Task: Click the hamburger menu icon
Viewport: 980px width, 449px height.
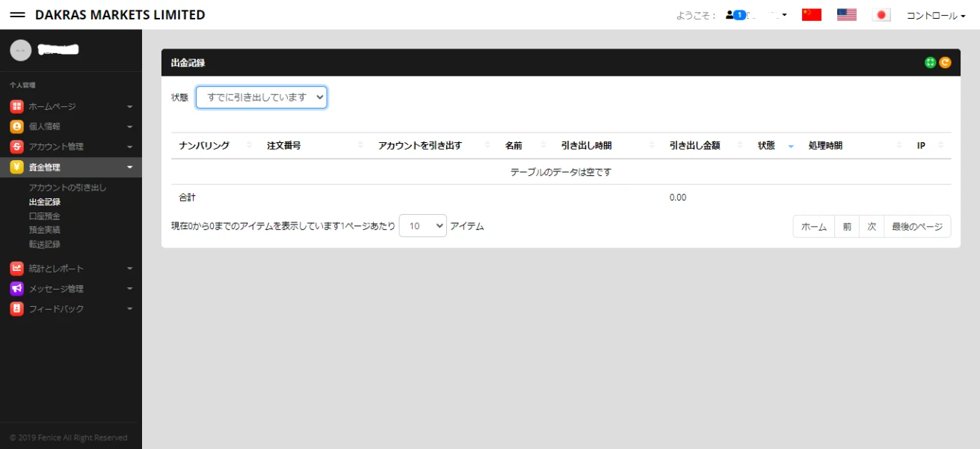Action: coord(18,15)
